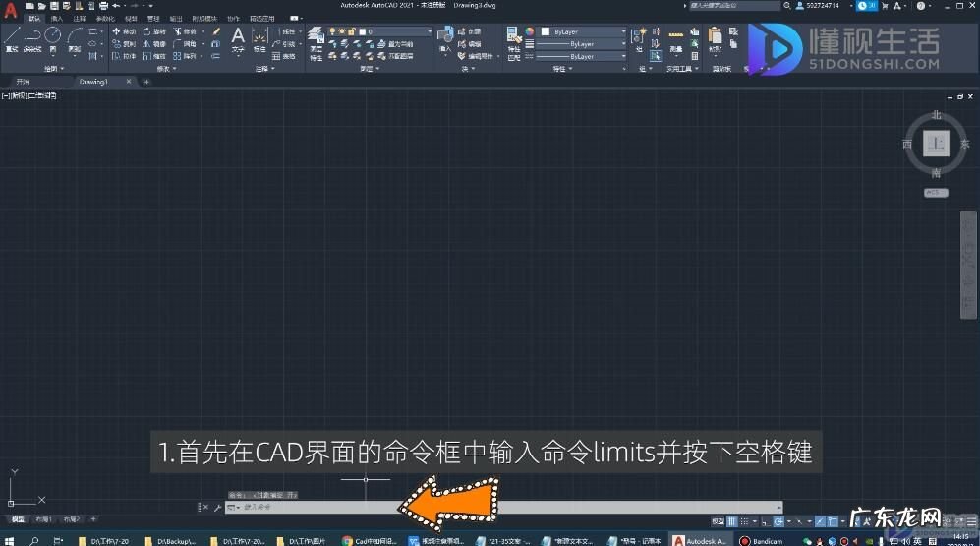Click the Array (阵列) tool
The image size is (980, 546).
185,56
